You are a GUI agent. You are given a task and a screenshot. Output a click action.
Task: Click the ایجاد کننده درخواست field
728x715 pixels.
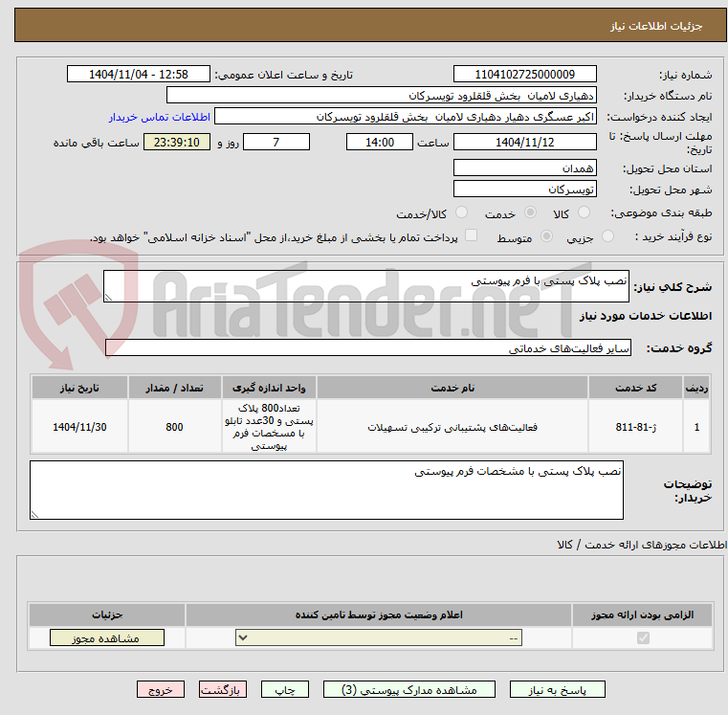click(x=406, y=117)
